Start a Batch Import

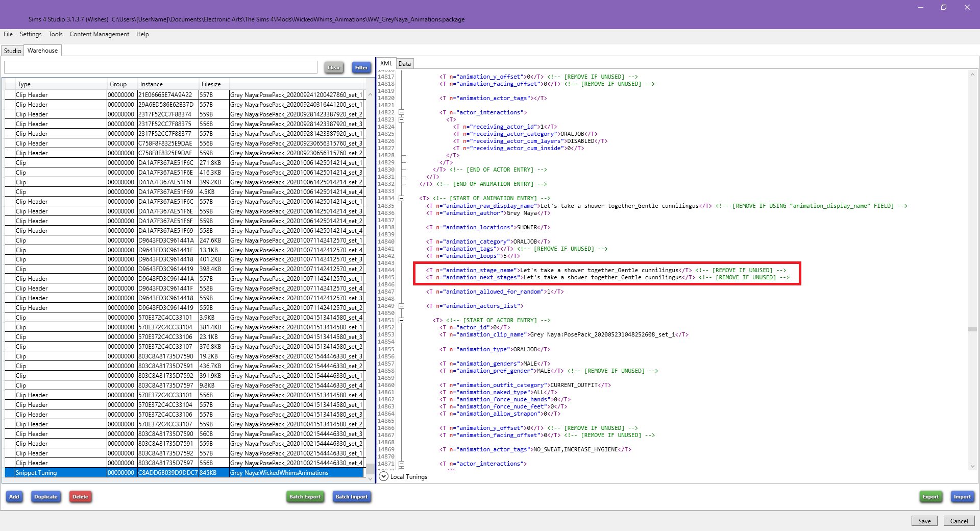coord(352,497)
